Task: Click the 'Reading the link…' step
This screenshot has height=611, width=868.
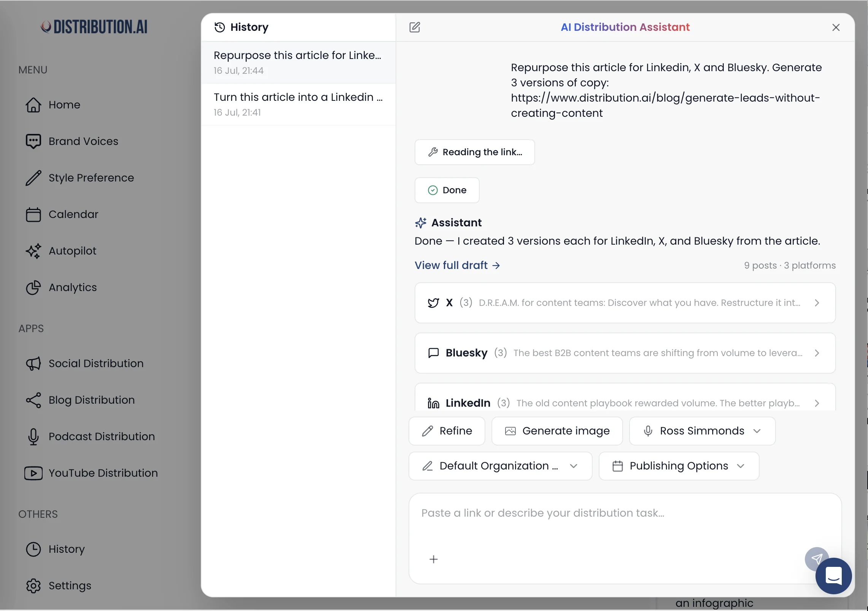Action: coord(475,152)
